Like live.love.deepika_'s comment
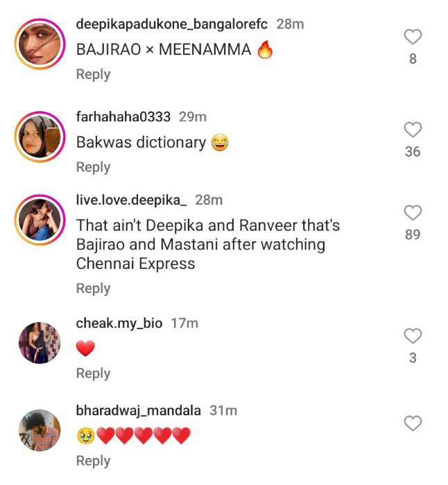 [x=413, y=213]
